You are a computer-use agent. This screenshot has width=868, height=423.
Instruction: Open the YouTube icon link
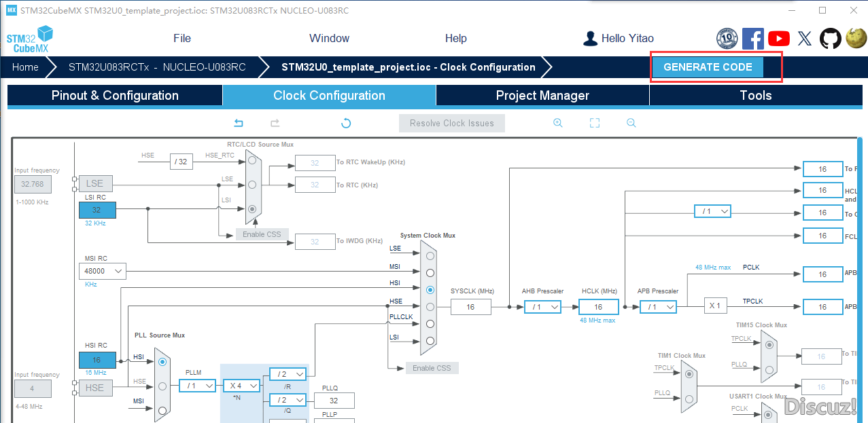pos(779,39)
